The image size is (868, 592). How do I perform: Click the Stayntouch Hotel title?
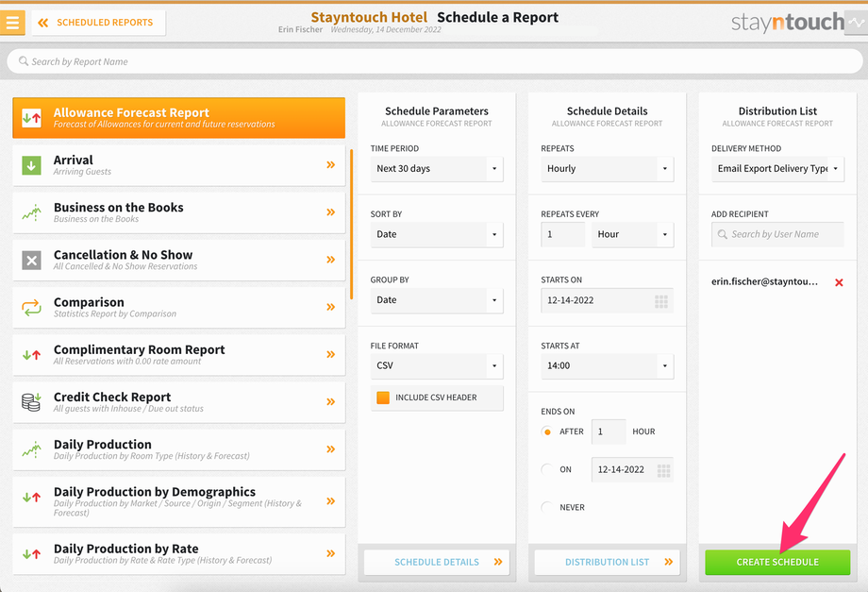369,17
